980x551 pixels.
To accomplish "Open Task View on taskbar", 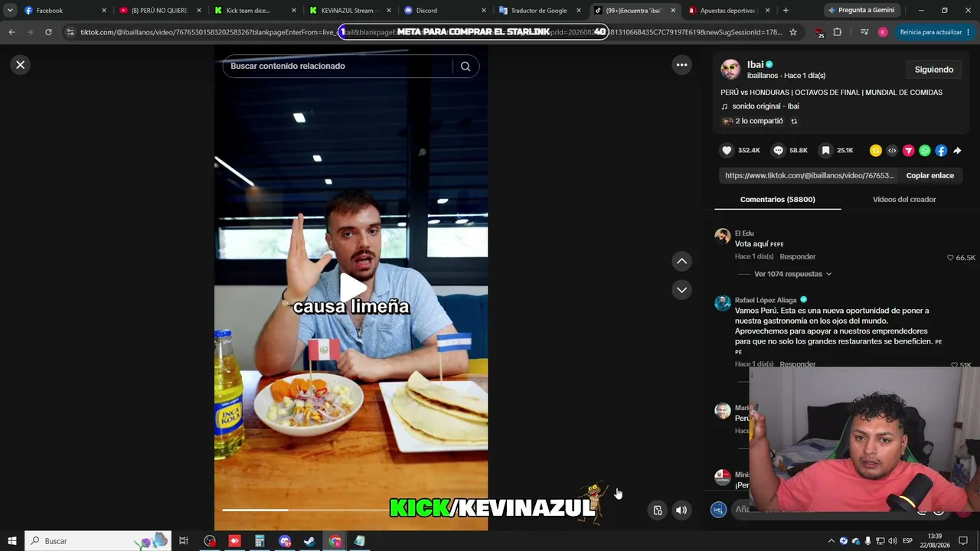I will pos(184,541).
